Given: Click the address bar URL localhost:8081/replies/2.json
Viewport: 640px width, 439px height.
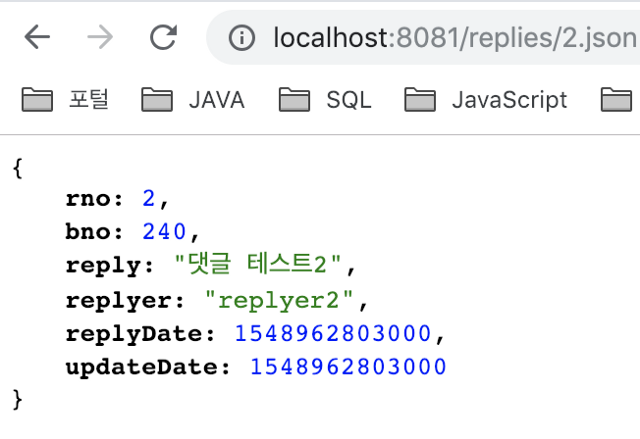Looking at the screenshot, I should (x=454, y=38).
